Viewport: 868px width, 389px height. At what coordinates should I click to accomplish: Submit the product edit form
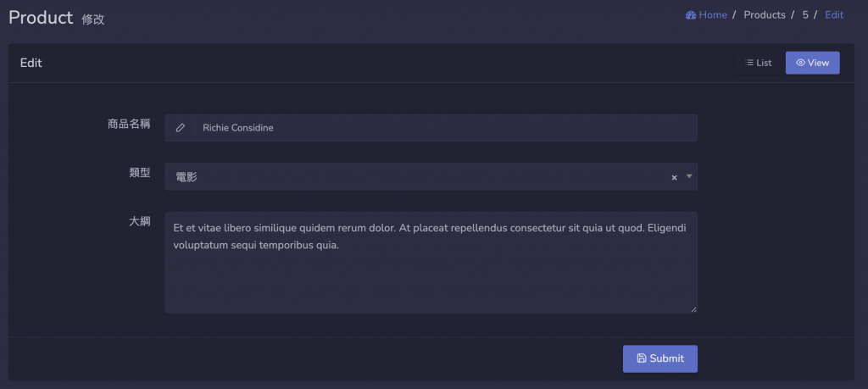click(660, 358)
